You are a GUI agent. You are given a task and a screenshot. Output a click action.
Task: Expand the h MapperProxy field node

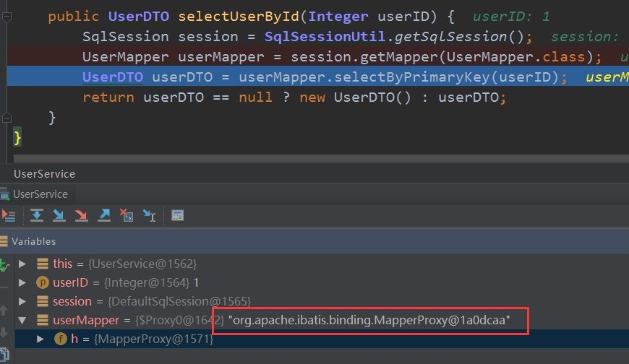point(40,339)
